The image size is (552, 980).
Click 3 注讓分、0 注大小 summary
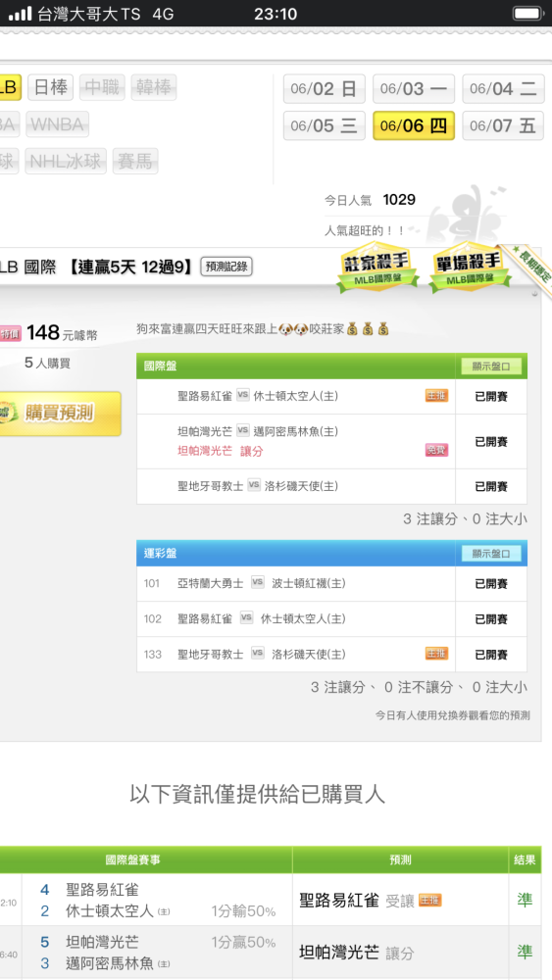point(465,518)
